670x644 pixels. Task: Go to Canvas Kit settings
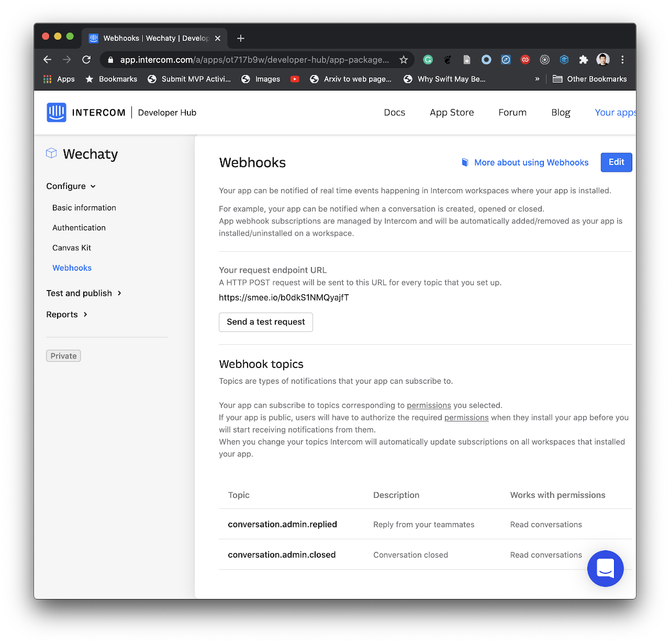[72, 248]
